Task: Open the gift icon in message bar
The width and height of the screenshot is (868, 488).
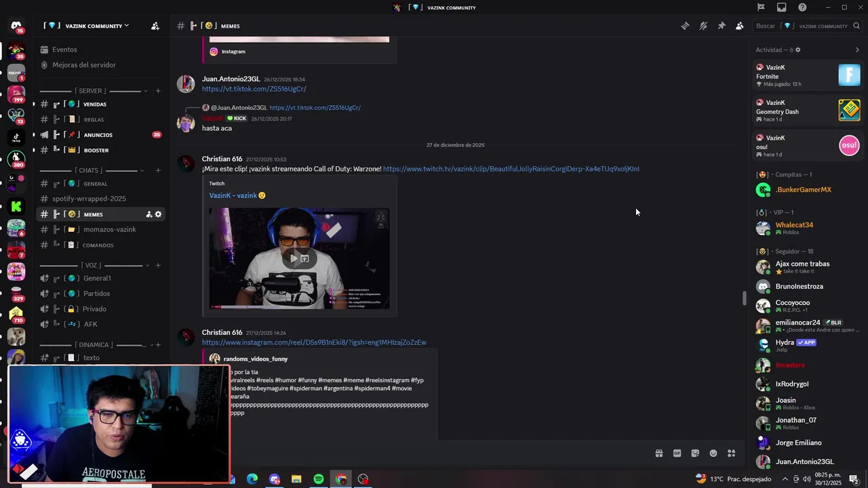Action: pos(658,453)
